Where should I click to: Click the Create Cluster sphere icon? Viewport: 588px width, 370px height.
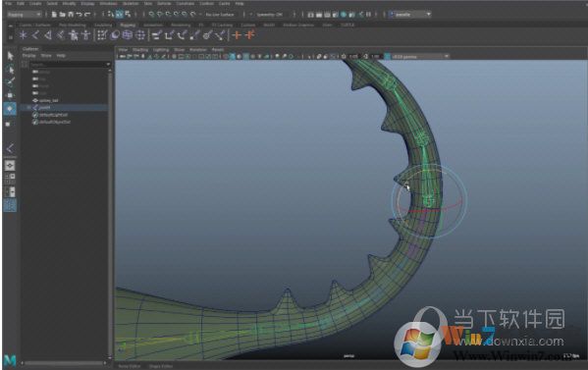115,35
